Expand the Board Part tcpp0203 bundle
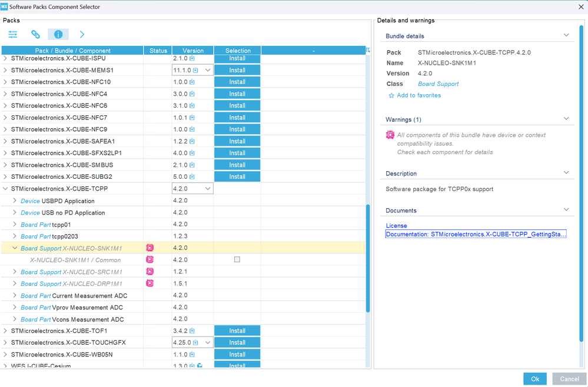The image size is (588, 387). click(x=15, y=236)
